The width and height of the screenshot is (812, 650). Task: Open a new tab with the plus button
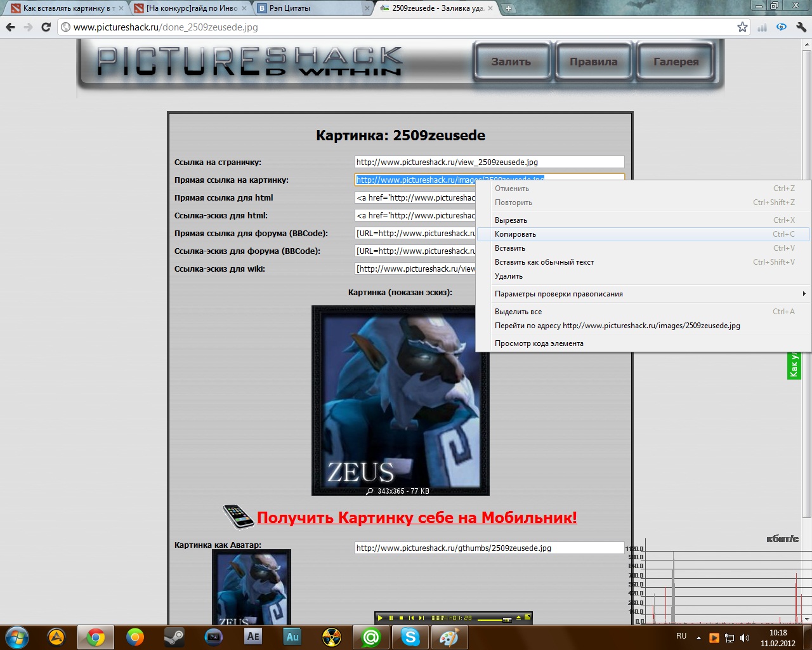click(x=509, y=8)
